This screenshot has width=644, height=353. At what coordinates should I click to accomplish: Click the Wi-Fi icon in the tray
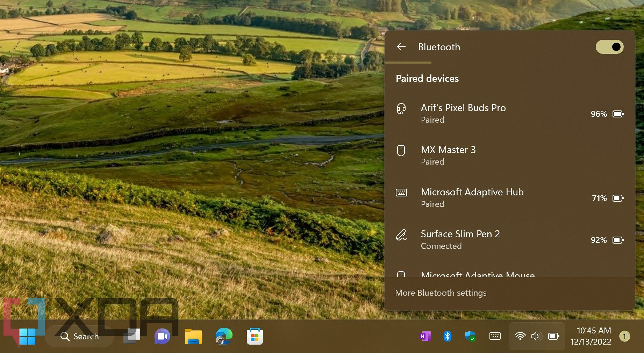(x=520, y=336)
